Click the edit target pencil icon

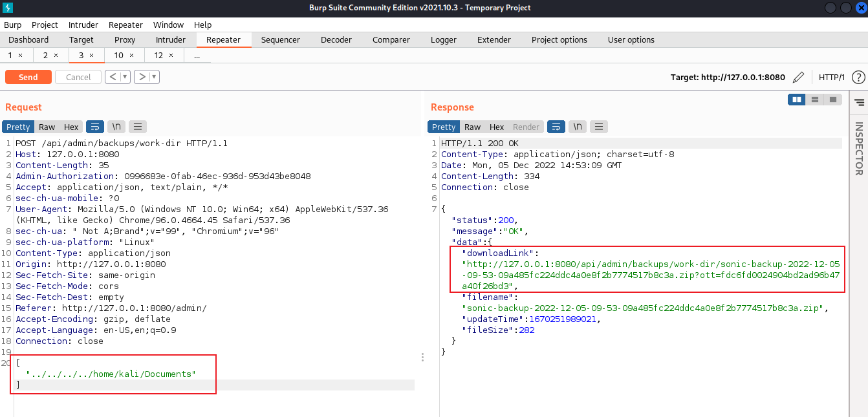pyautogui.click(x=799, y=77)
